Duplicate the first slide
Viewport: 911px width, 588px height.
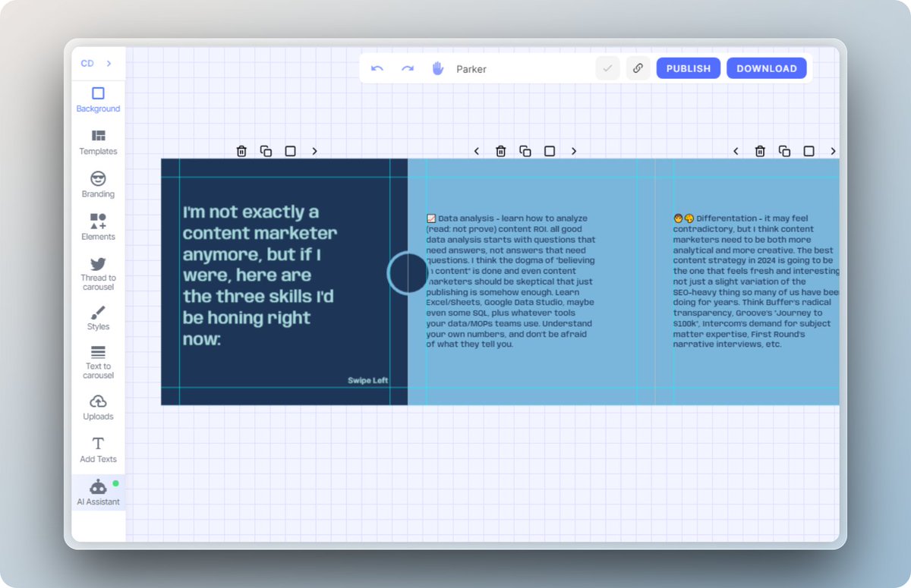(266, 151)
